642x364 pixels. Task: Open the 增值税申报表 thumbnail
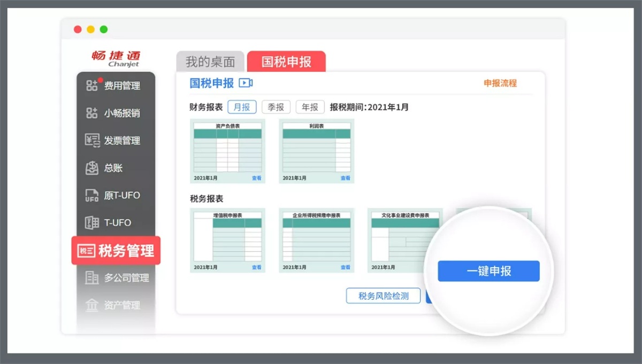[227, 240]
